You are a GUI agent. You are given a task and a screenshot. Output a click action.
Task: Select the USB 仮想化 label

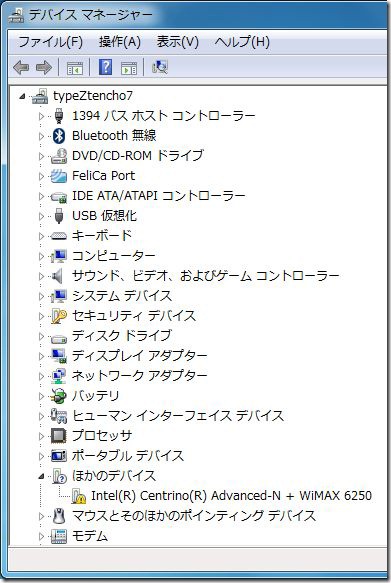click(104, 216)
